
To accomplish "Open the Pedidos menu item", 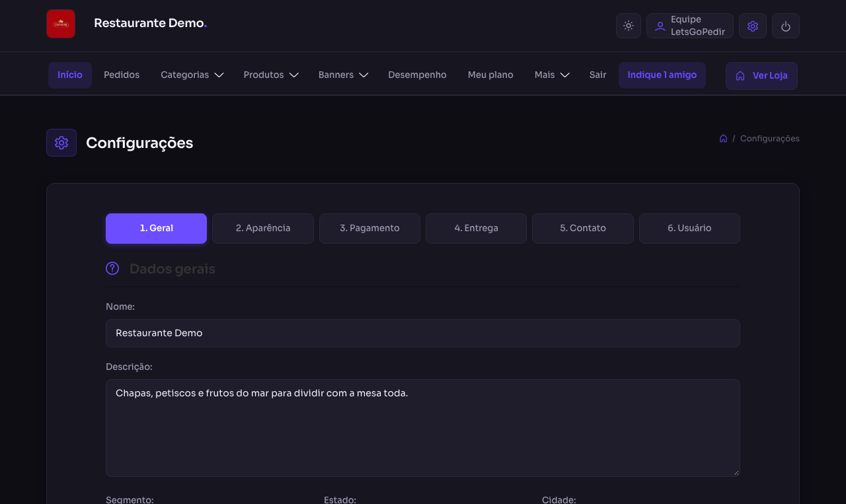I will 122,75.
